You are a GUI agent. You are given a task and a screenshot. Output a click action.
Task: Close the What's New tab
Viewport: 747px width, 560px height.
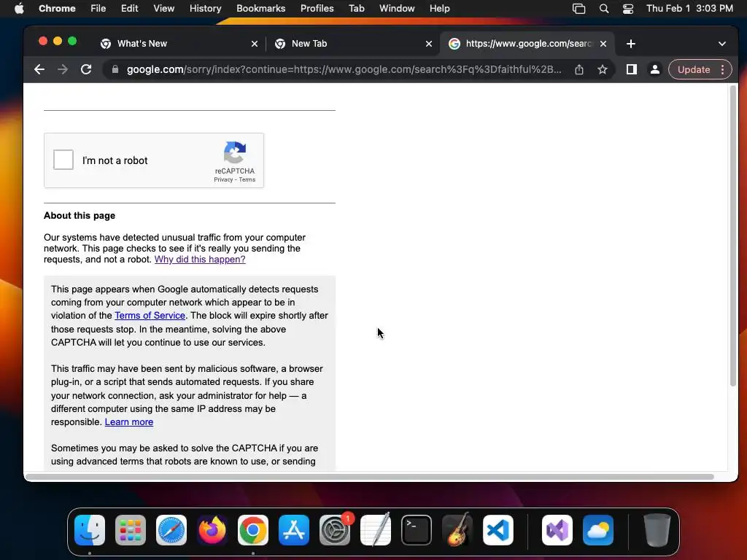coord(255,44)
